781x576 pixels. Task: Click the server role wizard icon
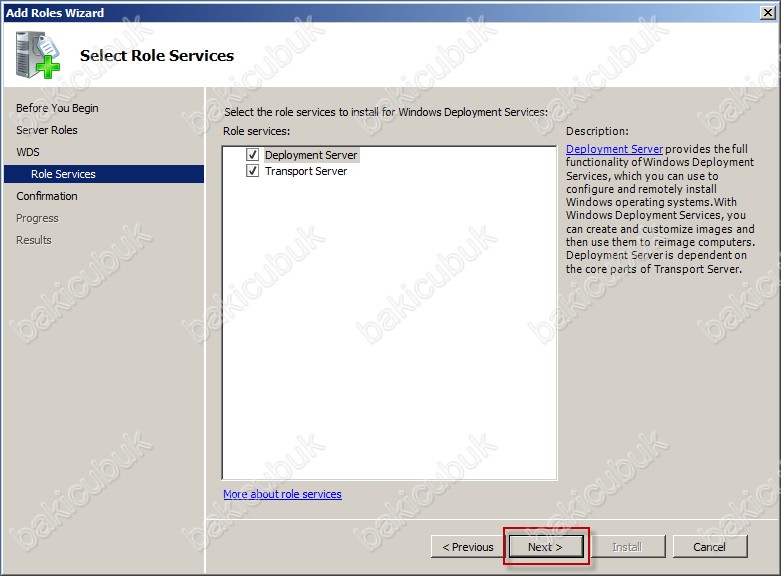coord(37,55)
